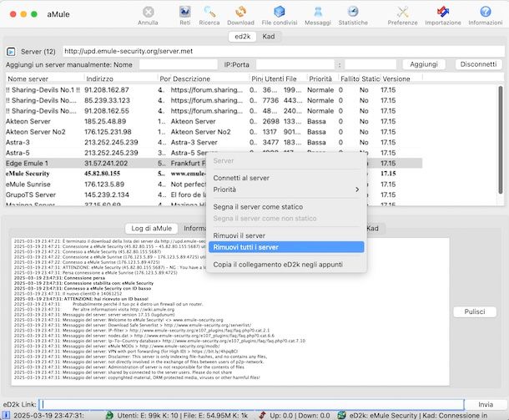
Task: Click the eD2k Link input field
Action: point(251,405)
